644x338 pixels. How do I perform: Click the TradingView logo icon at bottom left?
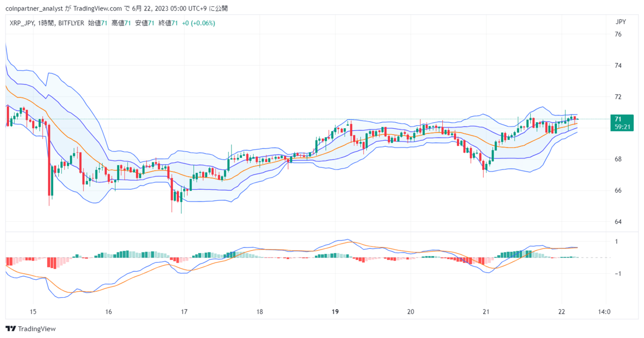[x=11, y=328]
